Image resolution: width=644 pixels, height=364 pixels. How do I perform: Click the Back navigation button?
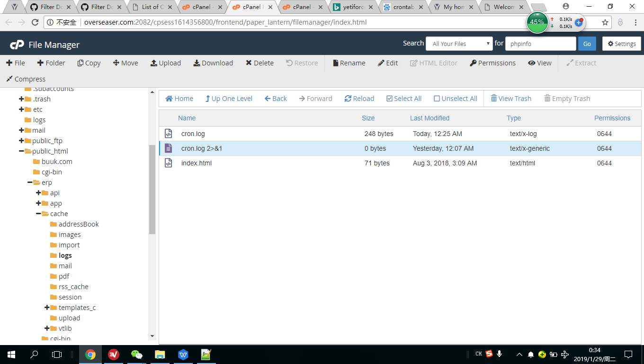[276, 99]
